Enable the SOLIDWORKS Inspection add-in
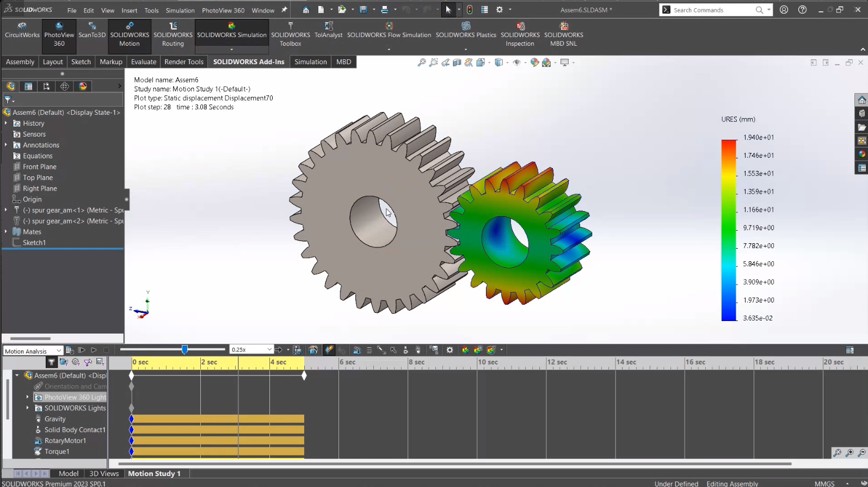 520,34
